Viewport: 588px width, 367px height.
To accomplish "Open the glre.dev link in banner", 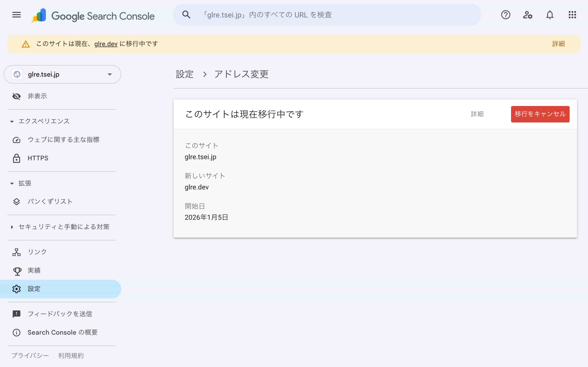I will (106, 44).
